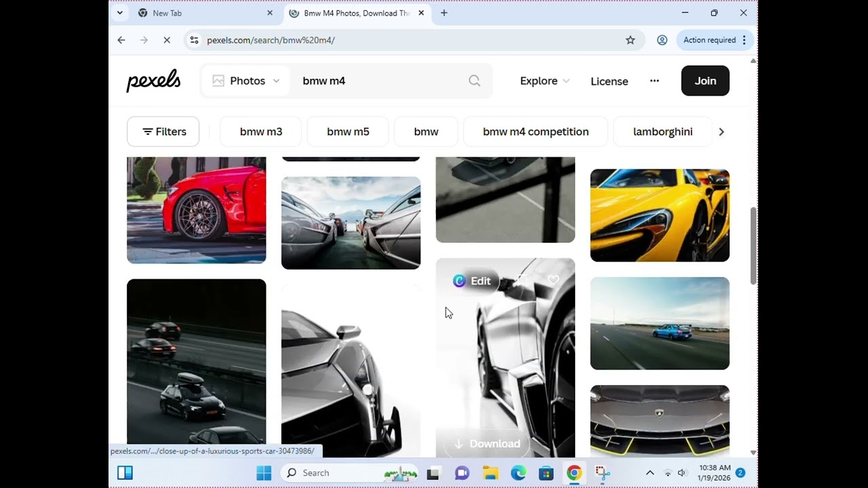Open the dark pavement photo above the hovered card

tap(505, 200)
